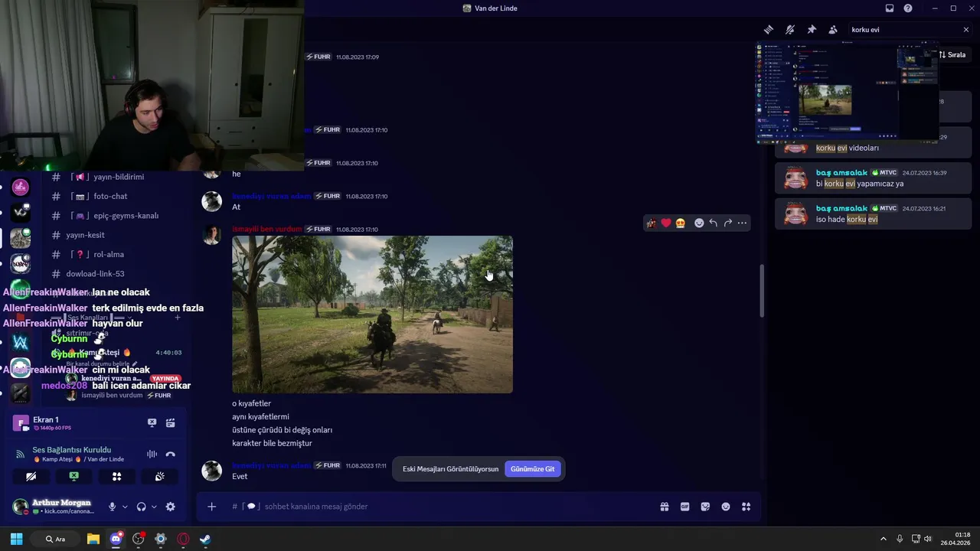This screenshot has width=980, height=551.
Task: Clear the 'korku evi' search
Action: point(965,30)
